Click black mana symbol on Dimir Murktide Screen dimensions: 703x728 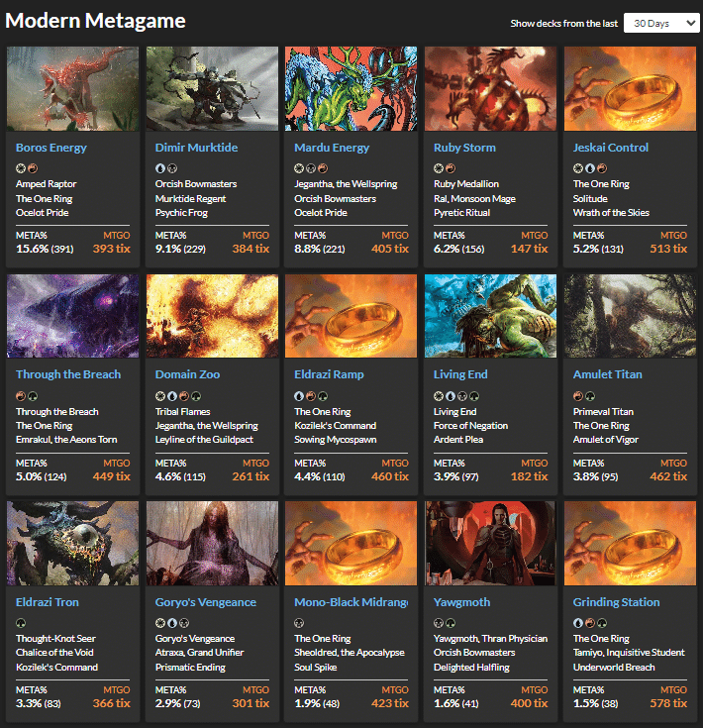click(172, 168)
